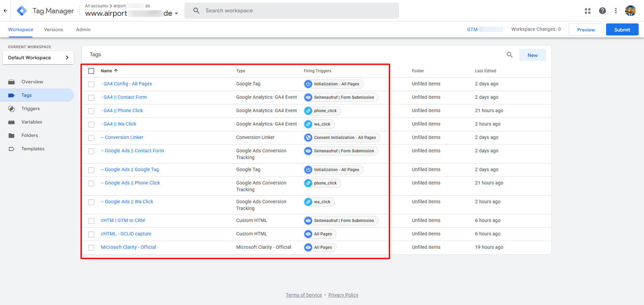Viewport: 644px width, 305px height.
Task: Check the Google Ads || Contact Form checkbox
Action: click(x=91, y=151)
